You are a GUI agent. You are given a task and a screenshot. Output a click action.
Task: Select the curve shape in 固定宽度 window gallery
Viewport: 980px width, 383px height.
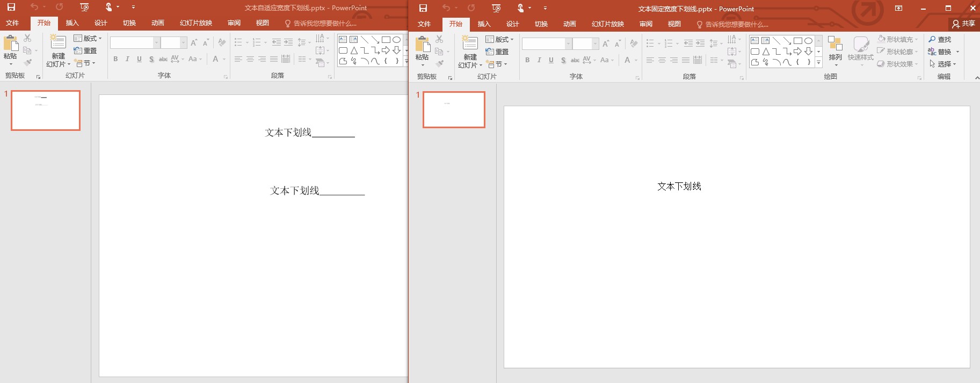click(x=787, y=62)
